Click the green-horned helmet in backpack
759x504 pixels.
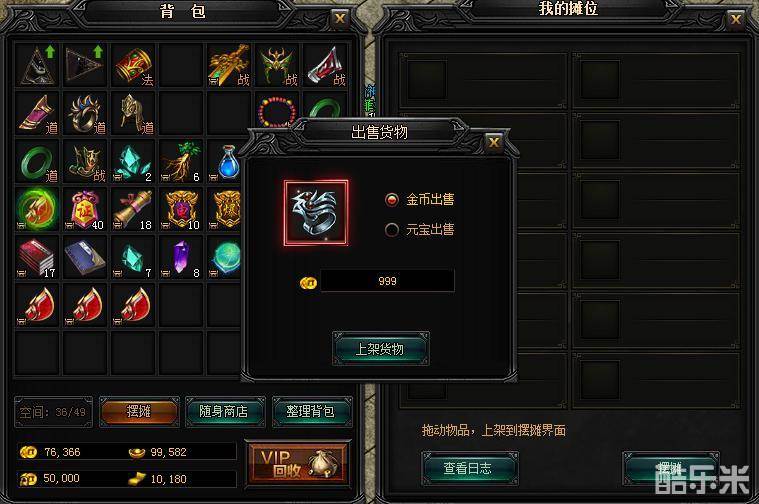point(277,65)
